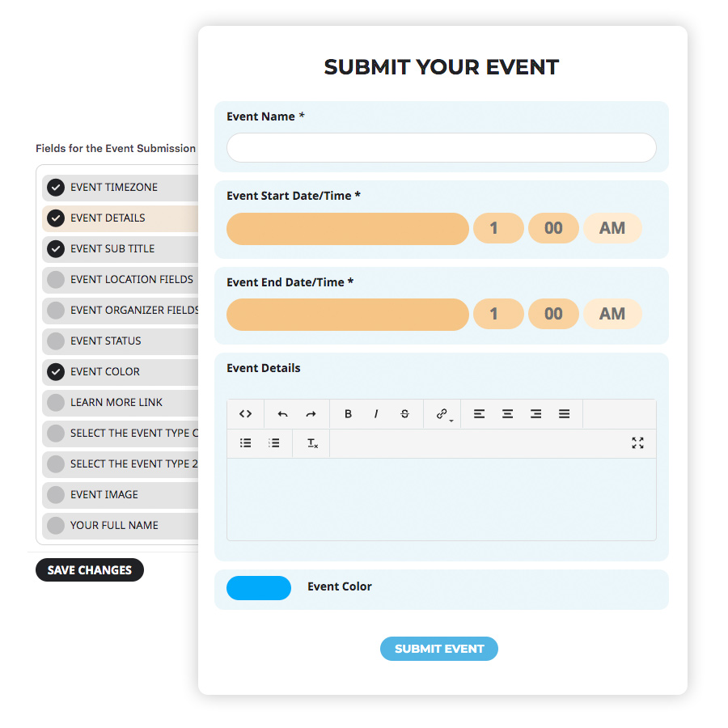The width and height of the screenshot is (728, 728).
Task: Click the undo arrow in editor
Action: click(x=282, y=413)
